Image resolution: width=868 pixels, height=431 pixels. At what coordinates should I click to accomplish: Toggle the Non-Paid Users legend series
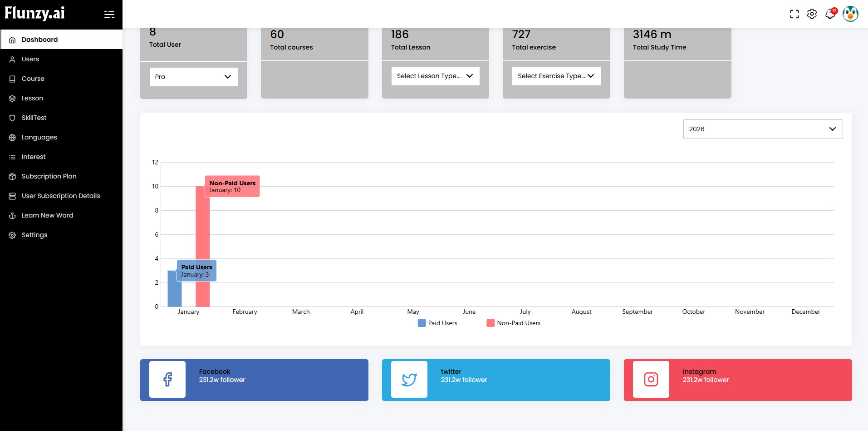click(x=513, y=323)
